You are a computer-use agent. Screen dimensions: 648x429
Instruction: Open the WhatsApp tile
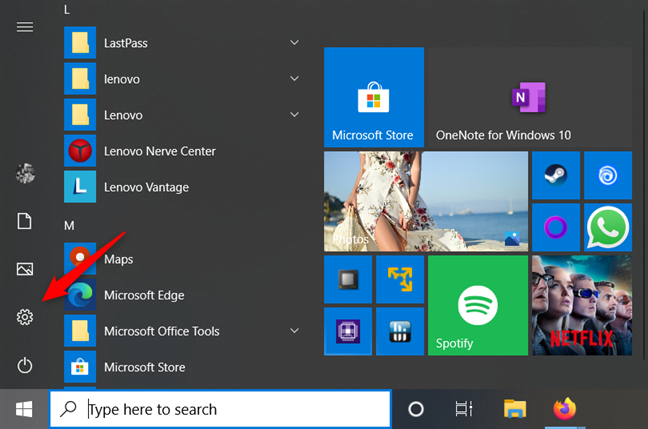click(608, 227)
